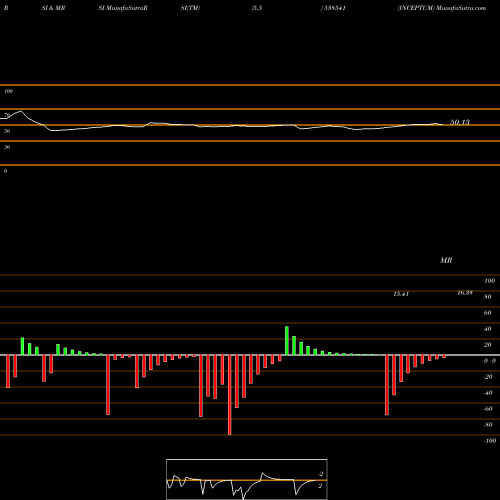Click the 'SI MunafaSutraR' header text
Viewport: 500px width, 500px height.
click(123, 8)
